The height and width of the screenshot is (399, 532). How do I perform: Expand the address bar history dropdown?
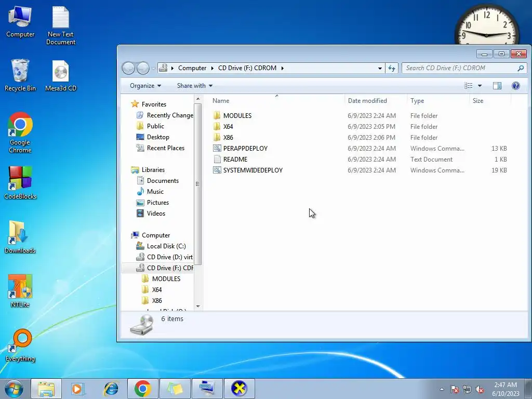380,68
